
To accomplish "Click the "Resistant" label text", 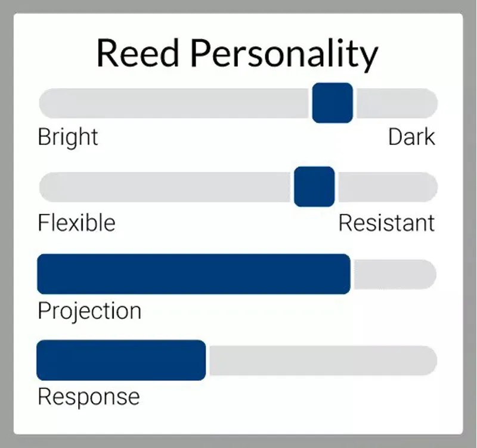I will [x=386, y=223].
